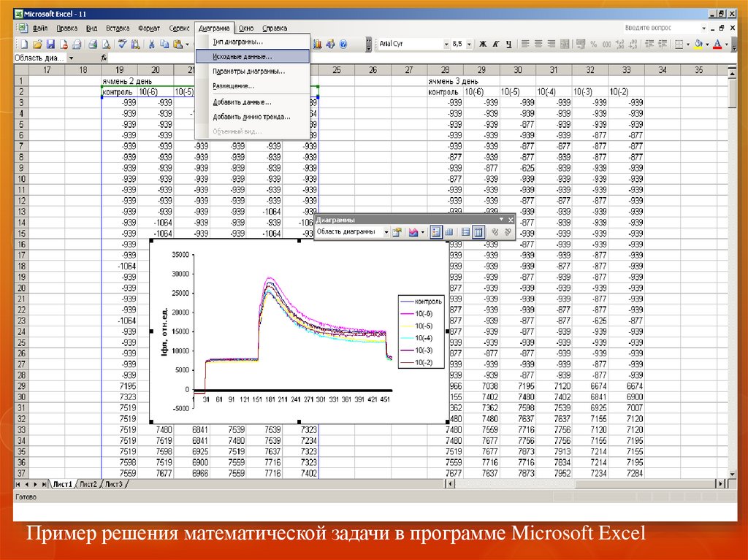Choose Добавить линию тренда menu item
The width and height of the screenshot is (748, 560).
[x=251, y=116]
